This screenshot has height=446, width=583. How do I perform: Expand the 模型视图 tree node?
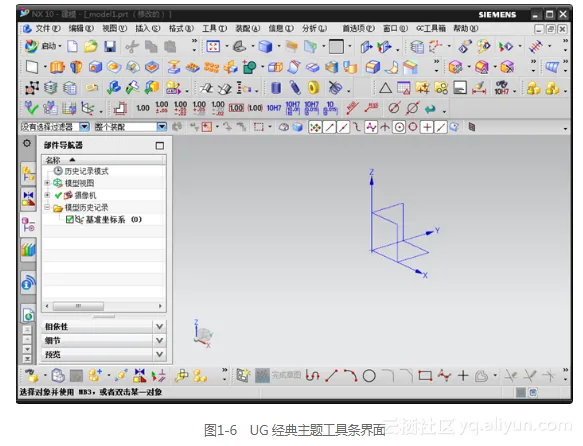pos(47,182)
